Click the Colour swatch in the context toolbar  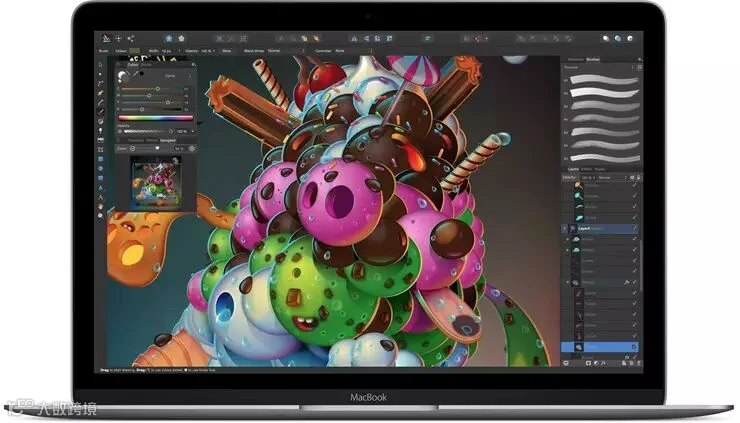[135, 51]
